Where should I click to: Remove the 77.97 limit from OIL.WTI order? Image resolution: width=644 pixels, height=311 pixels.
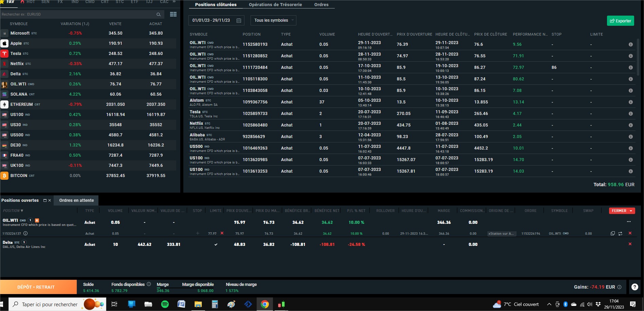(222, 233)
